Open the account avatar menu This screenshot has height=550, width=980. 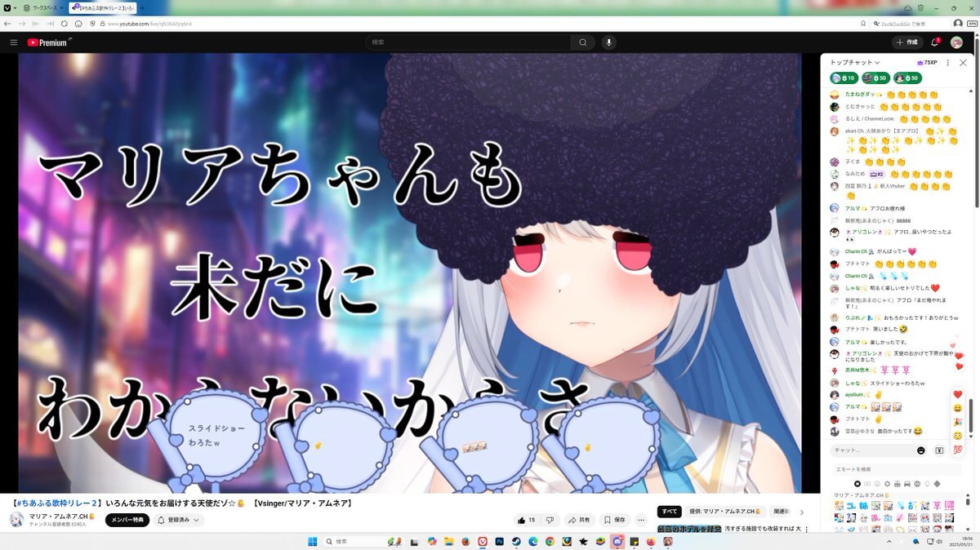[x=956, y=42]
